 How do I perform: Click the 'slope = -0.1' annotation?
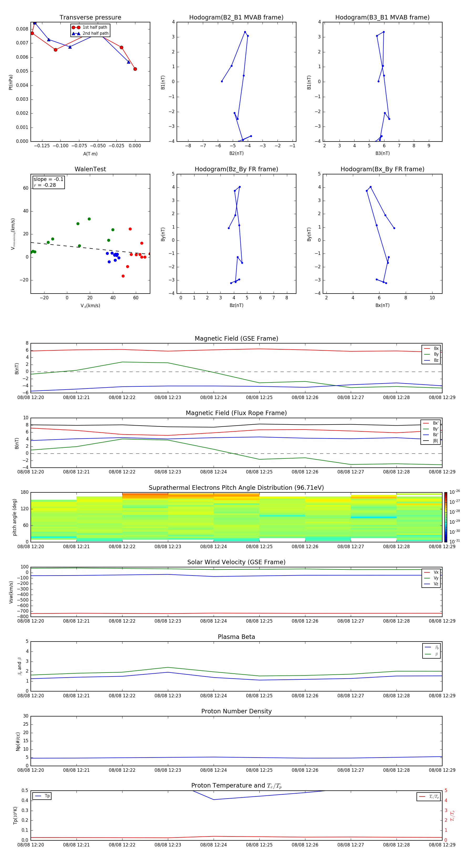tap(48, 179)
